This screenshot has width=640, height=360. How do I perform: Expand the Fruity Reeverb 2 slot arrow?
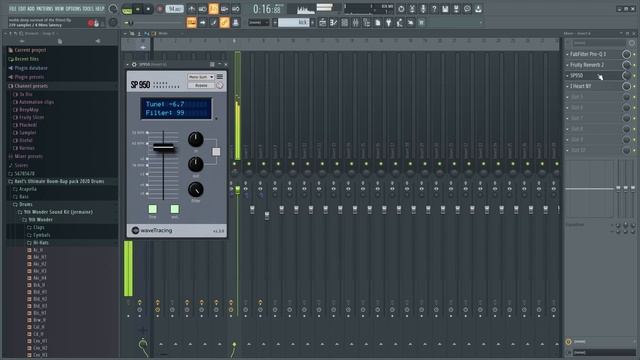(567, 65)
